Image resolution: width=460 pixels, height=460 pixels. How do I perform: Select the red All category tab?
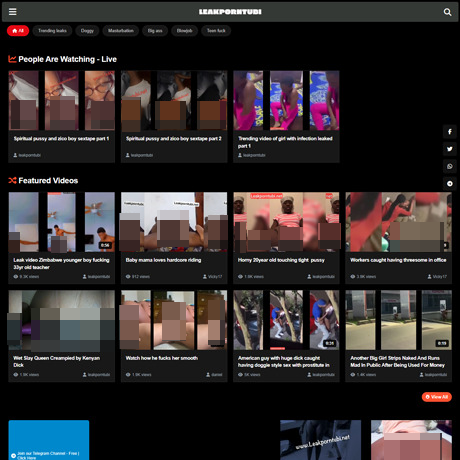coord(18,31)
